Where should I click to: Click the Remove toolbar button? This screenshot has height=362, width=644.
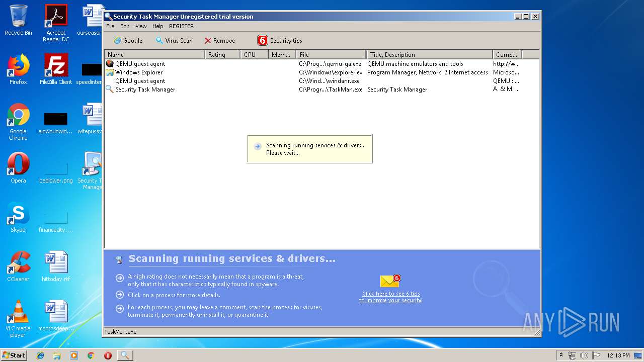tap(219, 41)
